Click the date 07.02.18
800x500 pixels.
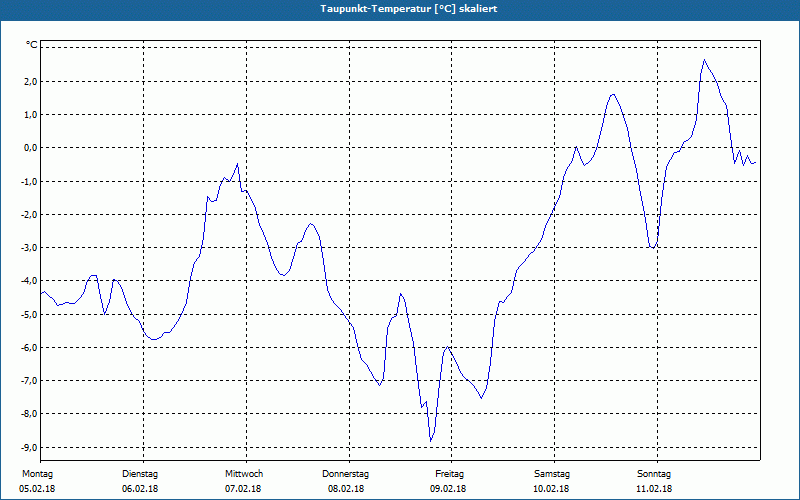pyautogui.click(x=243, y=489)
